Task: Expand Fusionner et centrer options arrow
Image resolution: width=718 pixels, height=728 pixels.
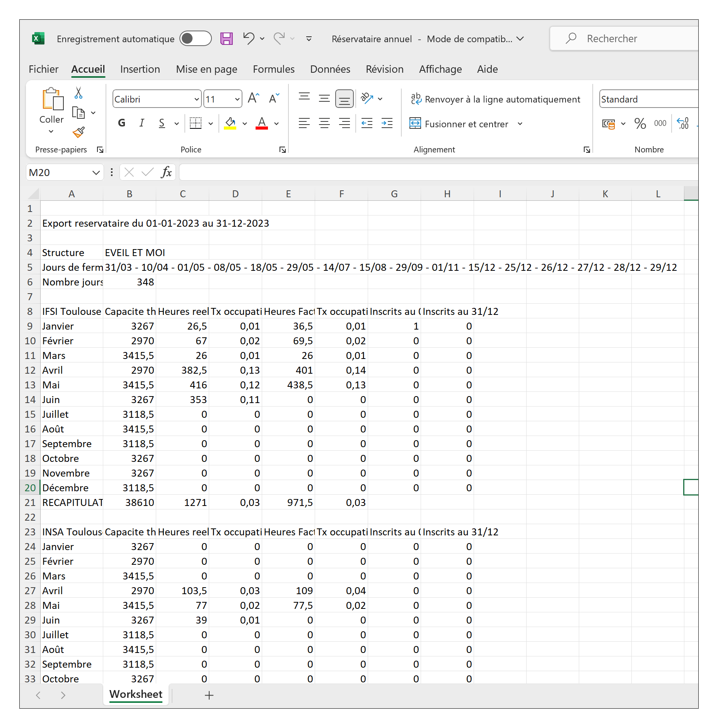Action: coord(520,124)
